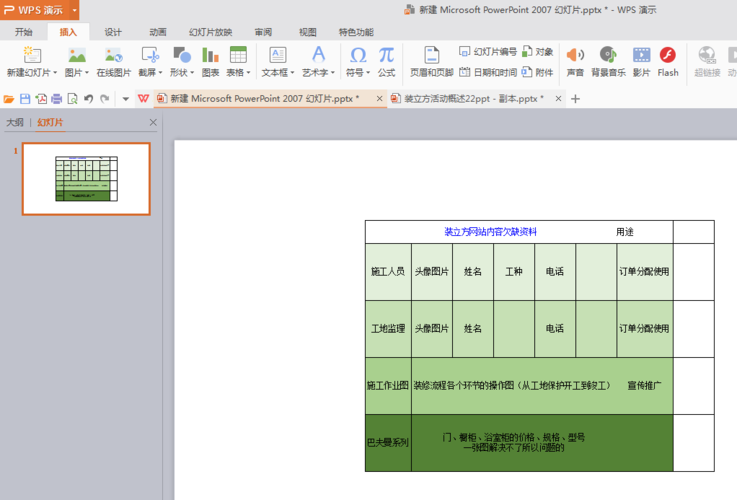Select slide 1 thumbnail

86,179
